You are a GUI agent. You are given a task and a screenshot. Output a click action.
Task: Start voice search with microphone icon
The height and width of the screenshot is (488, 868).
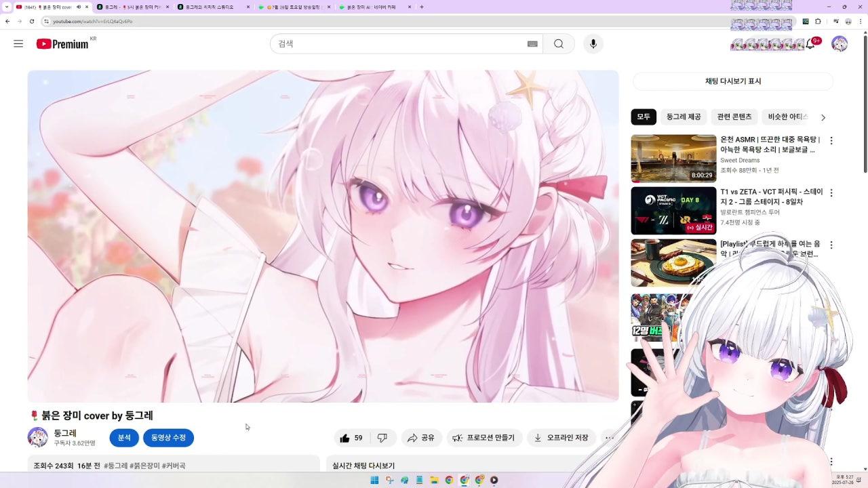(593, 44)
